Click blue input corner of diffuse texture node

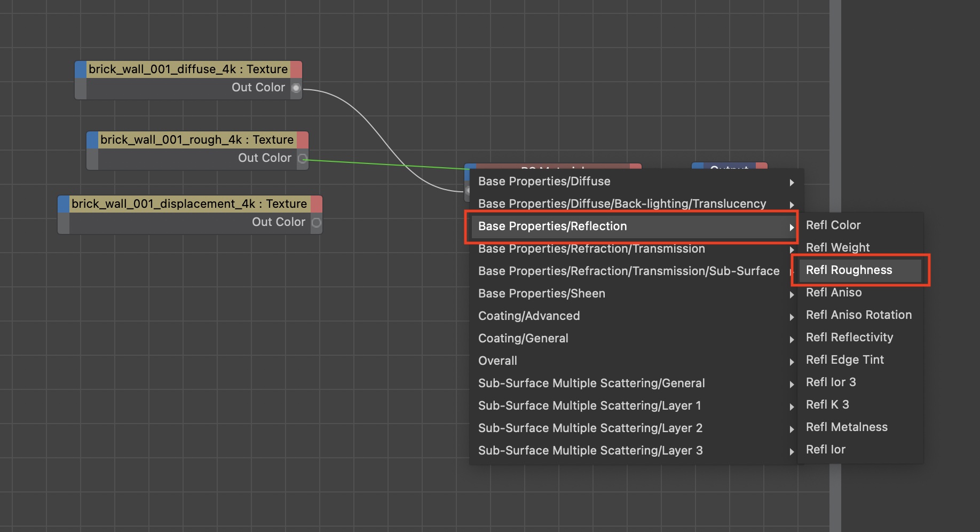click(x=81, y=69)
